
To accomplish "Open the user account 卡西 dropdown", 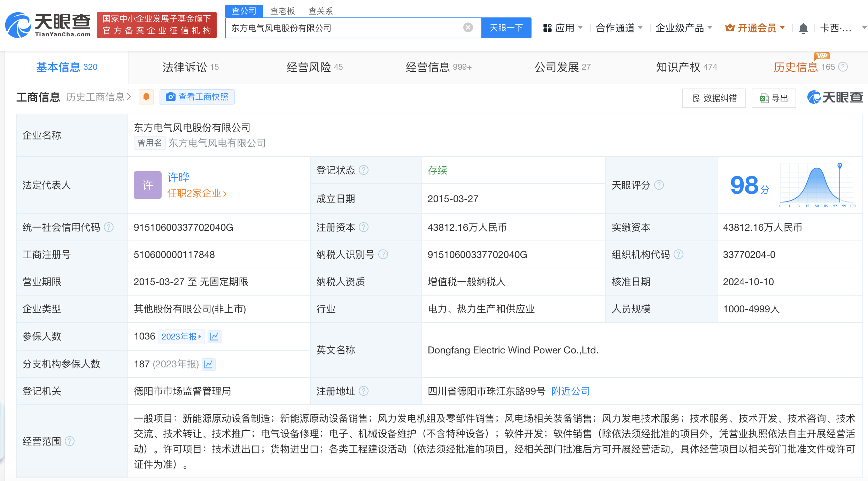I will pyautogui.click(x=843, y=28).
